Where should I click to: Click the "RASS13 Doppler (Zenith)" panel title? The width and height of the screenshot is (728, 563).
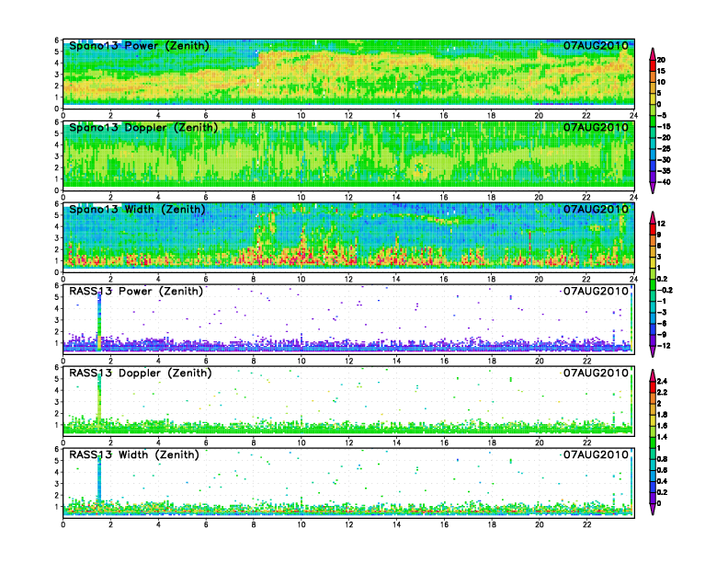tap(141, 373)
